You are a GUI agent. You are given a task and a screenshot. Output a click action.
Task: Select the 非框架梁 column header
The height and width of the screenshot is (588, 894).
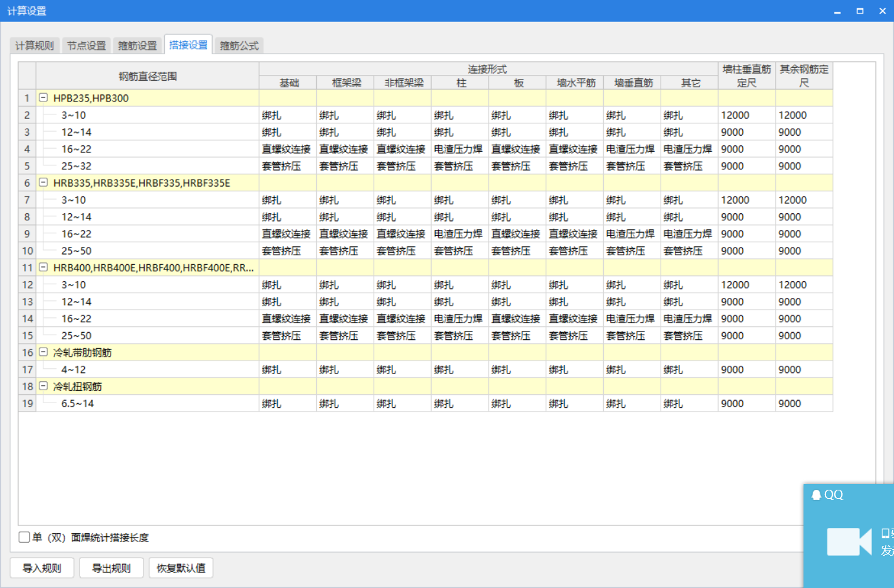pyautogui.click(x=403, y=83)
